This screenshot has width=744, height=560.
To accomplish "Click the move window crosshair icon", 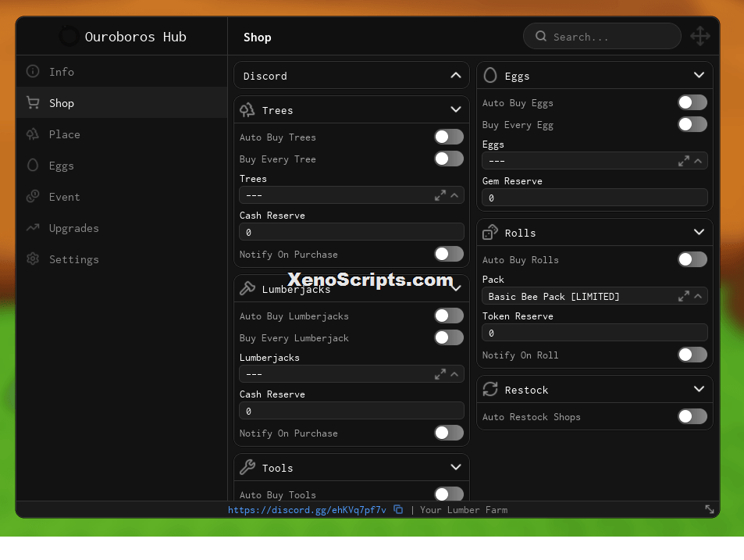I will pyautogui.click(x=700, y=36).
